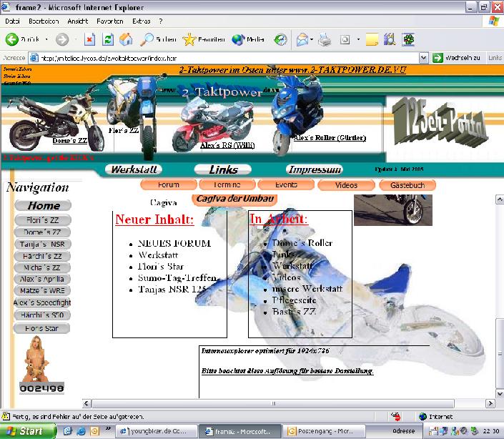Viewport: 504px width, 439px height.
Task: Select Alex's Aprilia in Navigation
Action: [42, 279]
